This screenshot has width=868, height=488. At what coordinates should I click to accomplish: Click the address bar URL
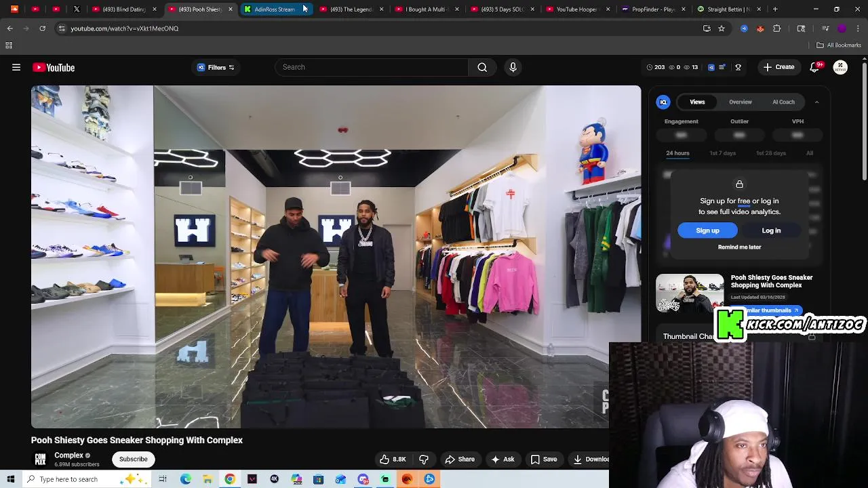pos(125,28)
